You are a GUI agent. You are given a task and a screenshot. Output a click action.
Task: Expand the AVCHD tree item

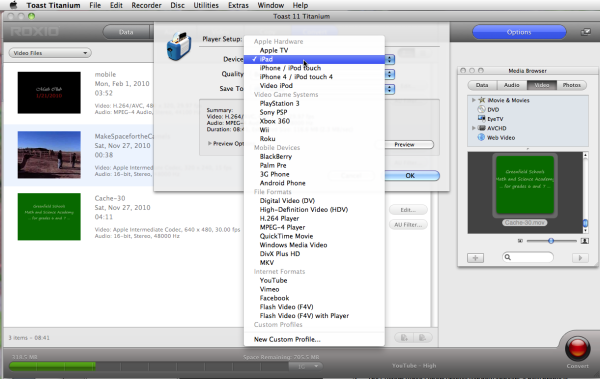474,128
